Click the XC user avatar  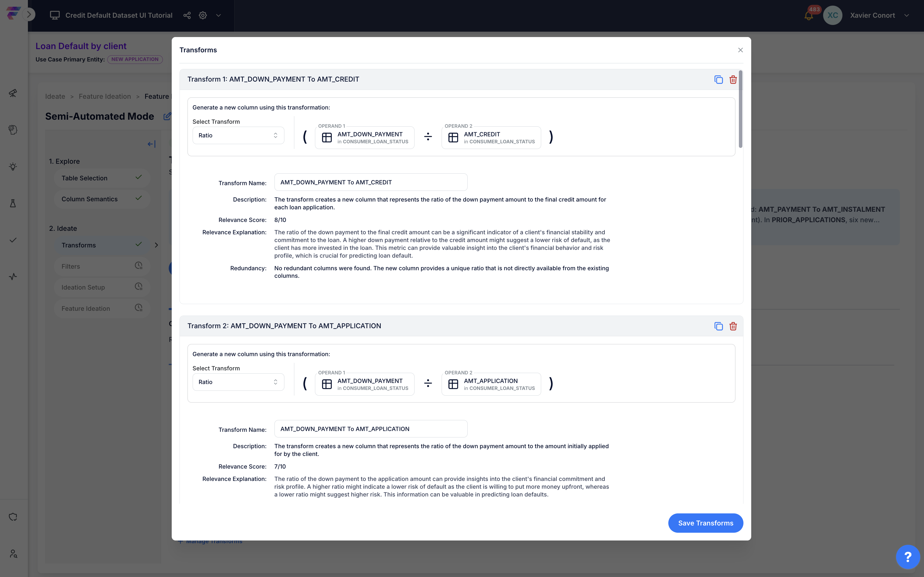tap(833, 15)
